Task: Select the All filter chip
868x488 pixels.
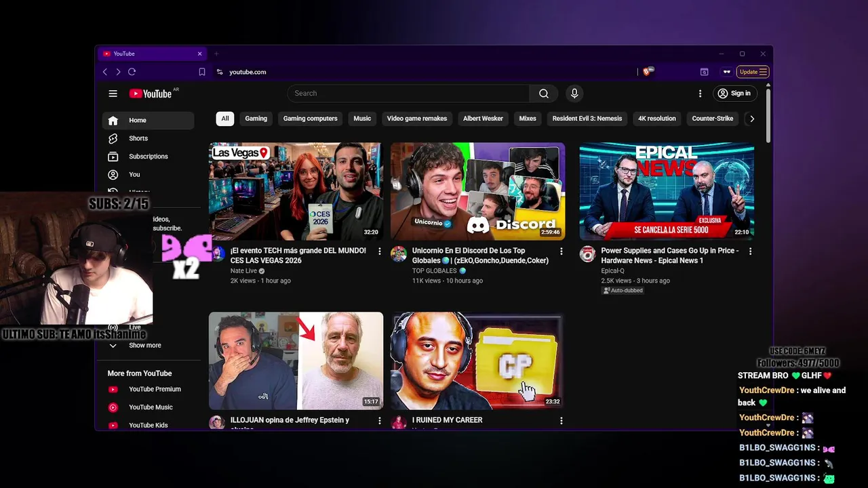Action: coord(225,119)
